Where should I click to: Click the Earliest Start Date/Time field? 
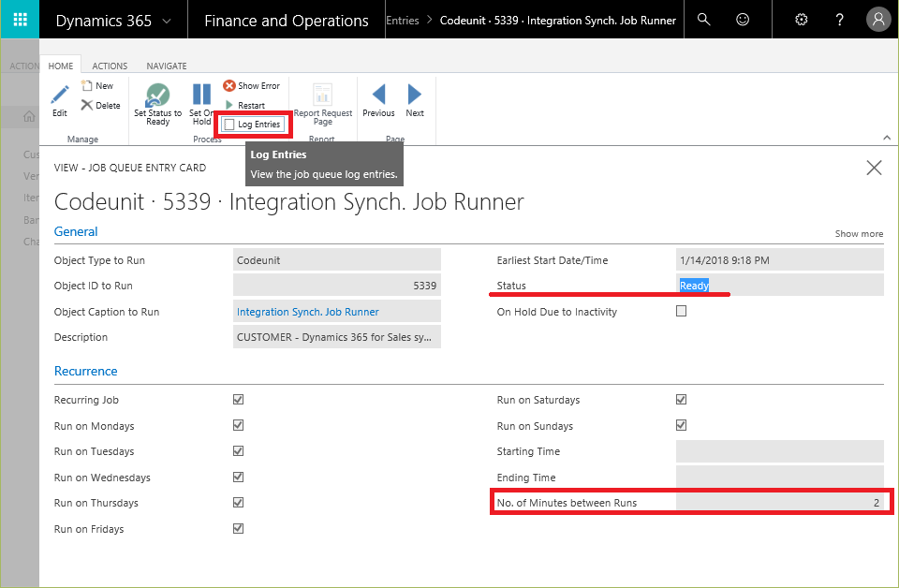coord(780,259)
